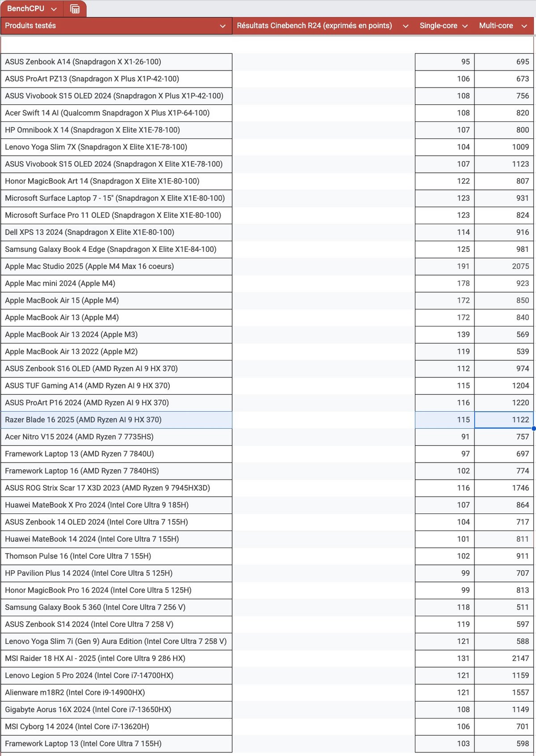
Task: Select the ASUS ROG Strix Scar 17 X3D cell
Action: pos(116,488)
